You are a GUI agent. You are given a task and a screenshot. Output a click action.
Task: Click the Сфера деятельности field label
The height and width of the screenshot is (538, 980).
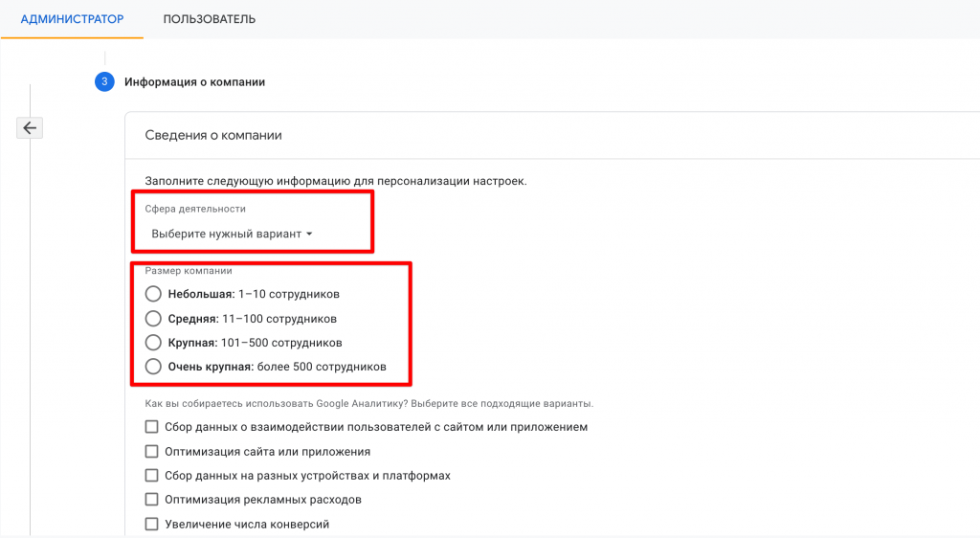pyautogui.click(x=195, y=208)
